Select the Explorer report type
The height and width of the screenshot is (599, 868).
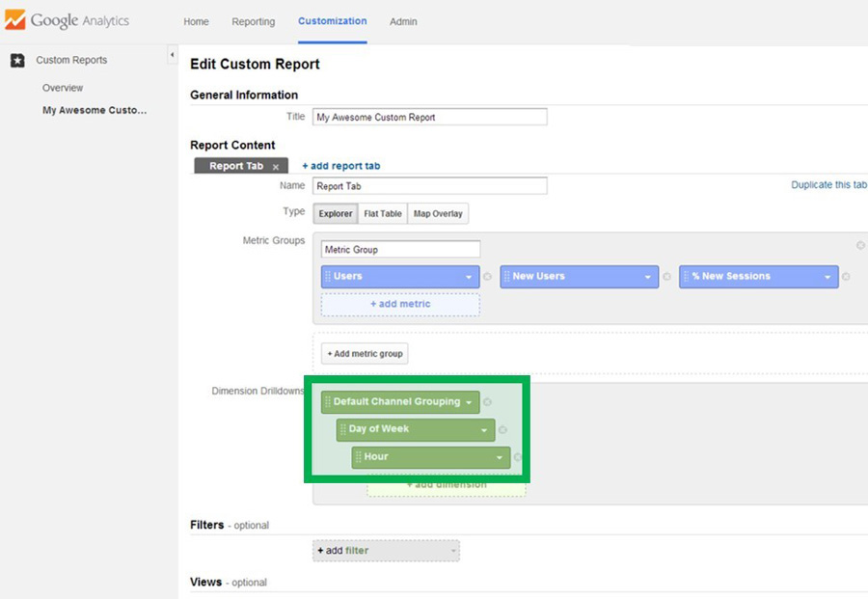336,213
